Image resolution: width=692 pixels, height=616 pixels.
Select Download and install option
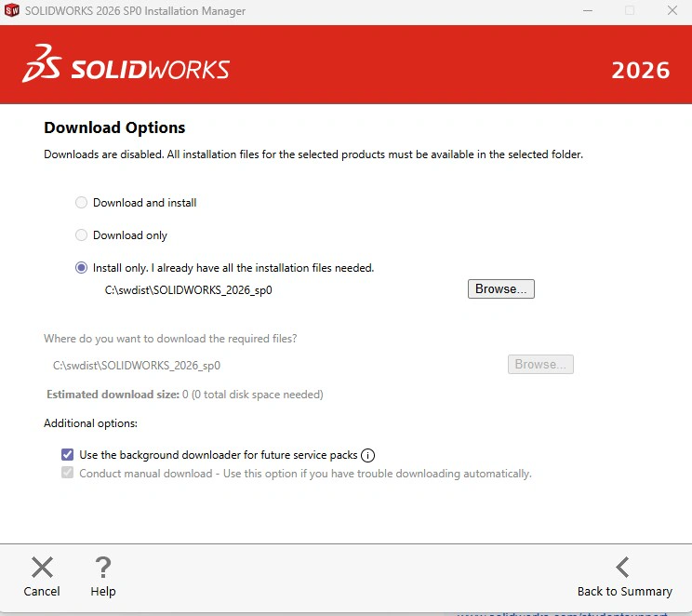tap(81, 203)
